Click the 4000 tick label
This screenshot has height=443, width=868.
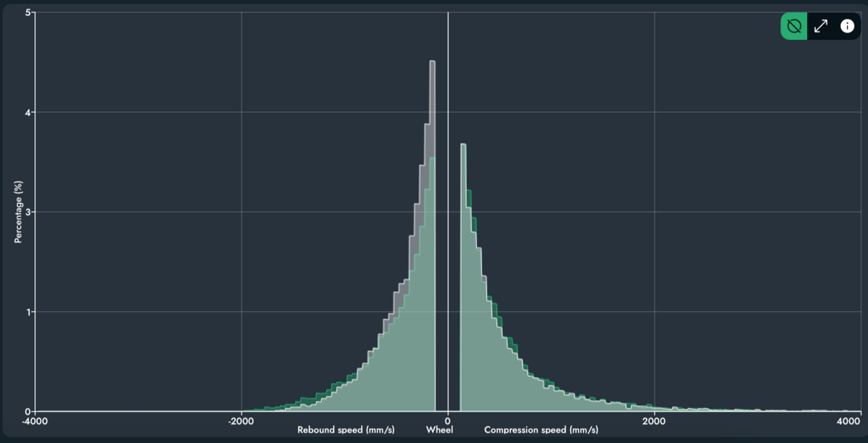[848, 421]
